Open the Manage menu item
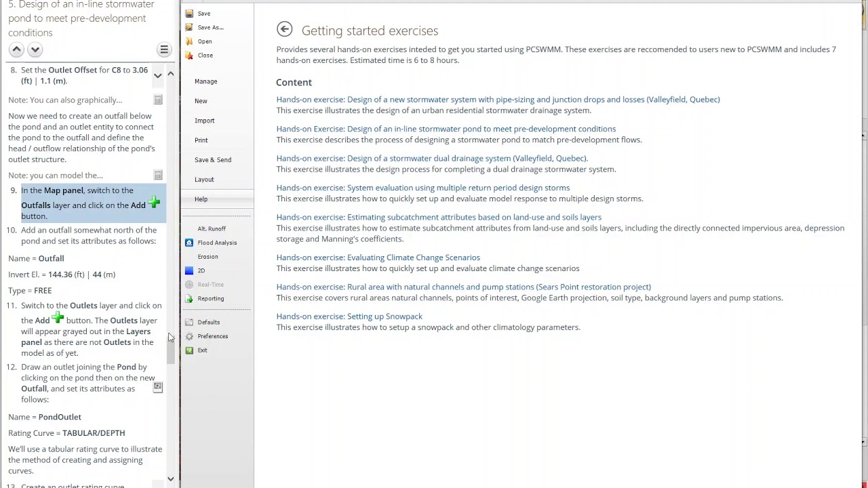 206,81
